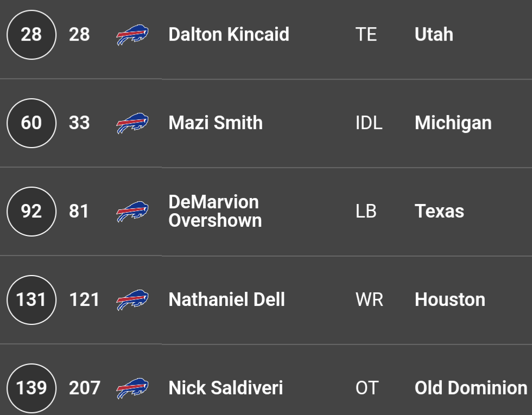This screenshot has height=415, width=532.
Task: Click the rank number 207
Action: click(x=85, y=388)
